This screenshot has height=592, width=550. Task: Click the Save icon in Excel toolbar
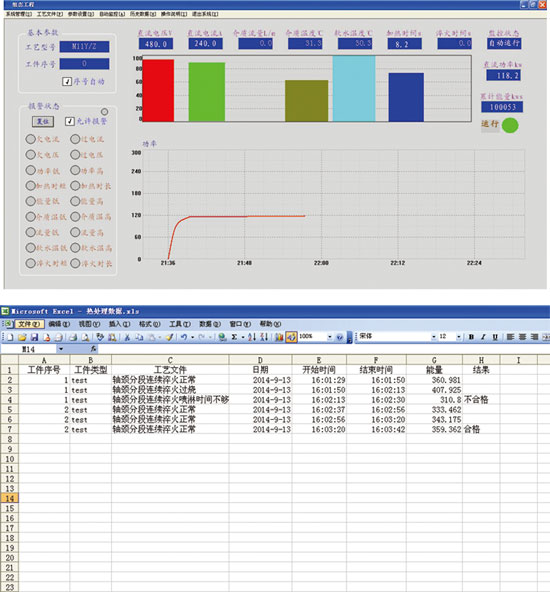[x=34, y=337]
